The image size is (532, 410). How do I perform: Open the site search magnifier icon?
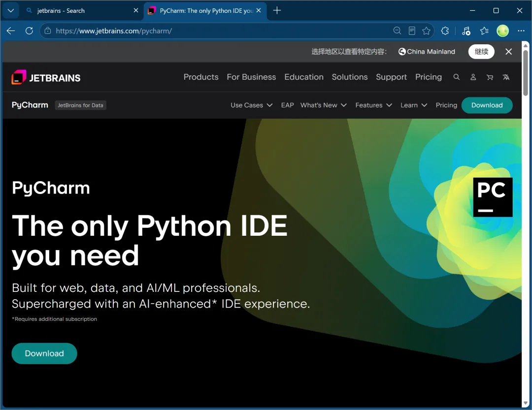456,77
